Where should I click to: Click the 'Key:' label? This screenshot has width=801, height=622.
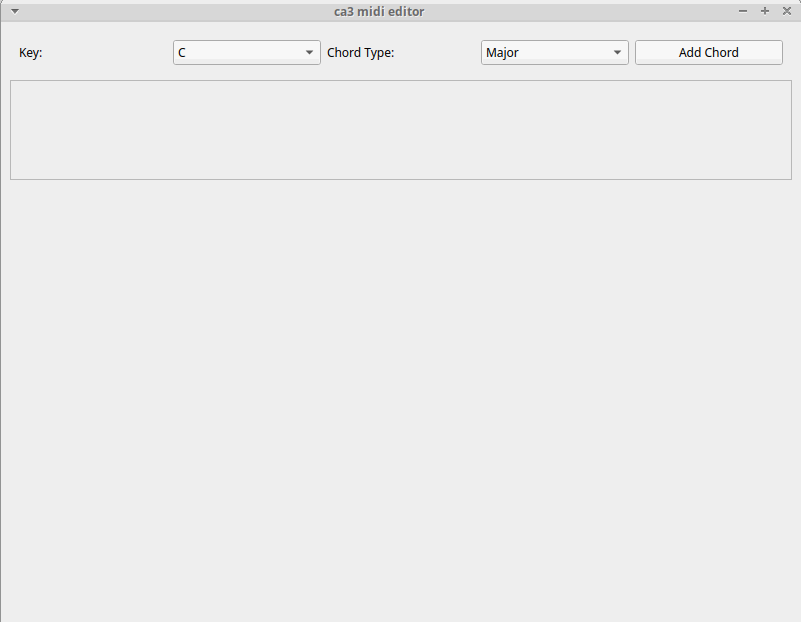(31, 53)
